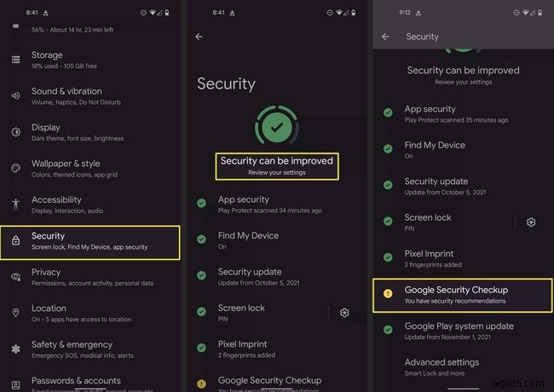
Task: Tap the Storage list icon in Settings
Action: pos(16,60)
